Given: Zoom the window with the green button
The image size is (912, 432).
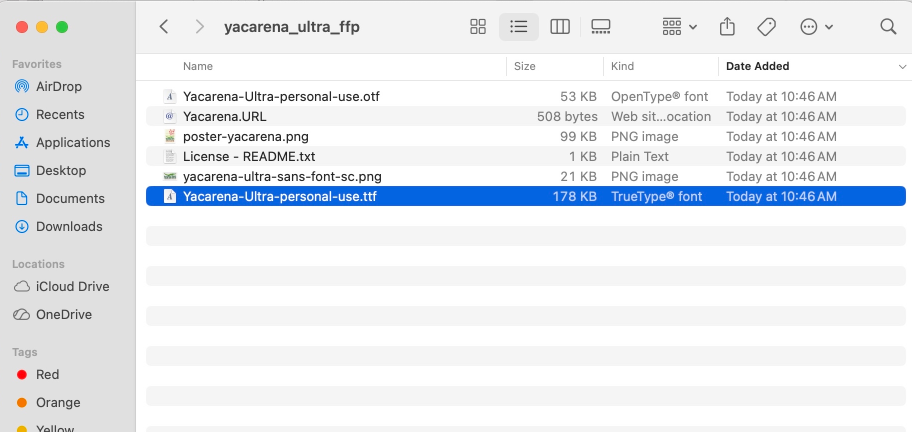Looking at the screenshot, I should (62, 27).
